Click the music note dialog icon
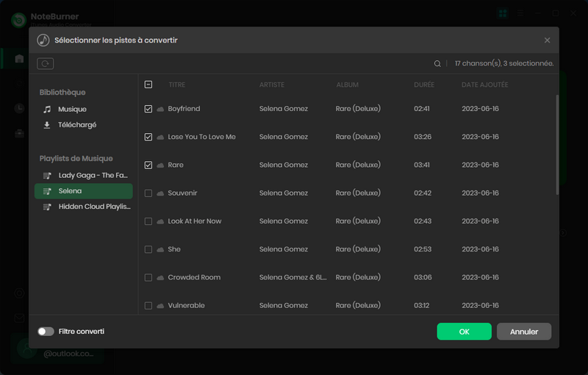This screenshot has height=375, width=588. pos(43,40)
